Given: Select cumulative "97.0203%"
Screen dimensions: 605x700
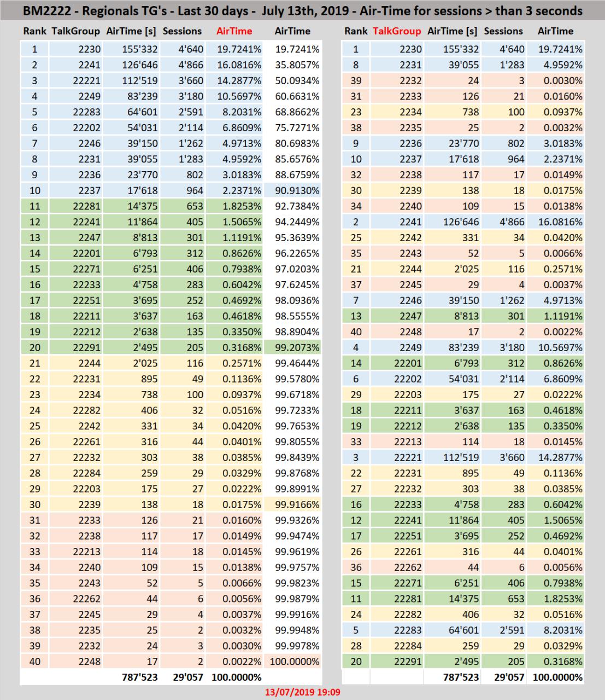Looking at the screenshot, I should tap(293, 269).
